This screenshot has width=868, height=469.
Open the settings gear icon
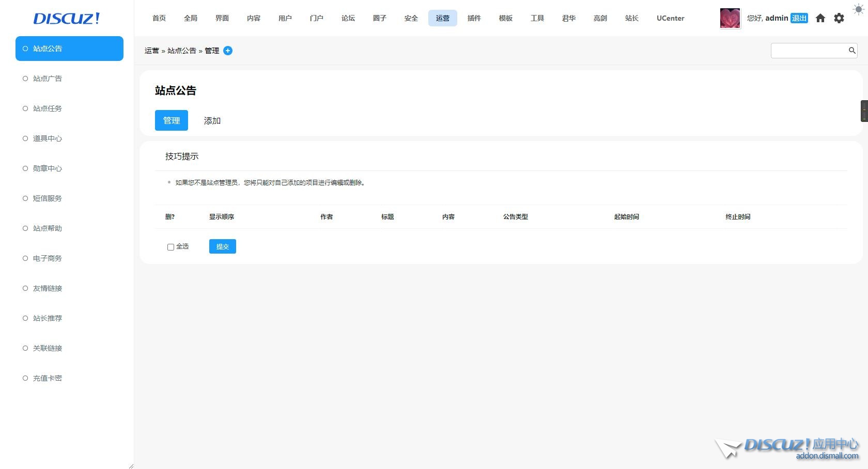(x=839, y=19)
